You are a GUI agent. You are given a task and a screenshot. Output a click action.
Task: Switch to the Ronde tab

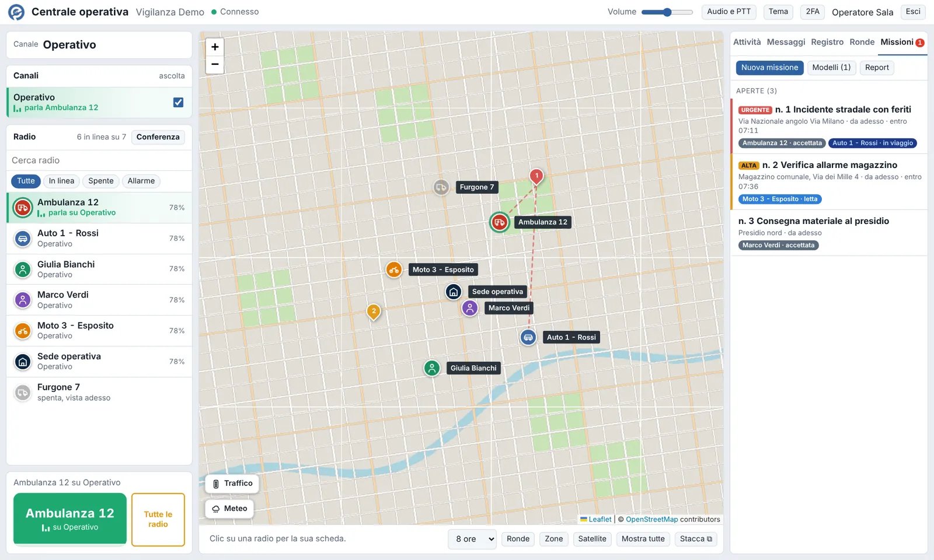[x=862, y=42]
